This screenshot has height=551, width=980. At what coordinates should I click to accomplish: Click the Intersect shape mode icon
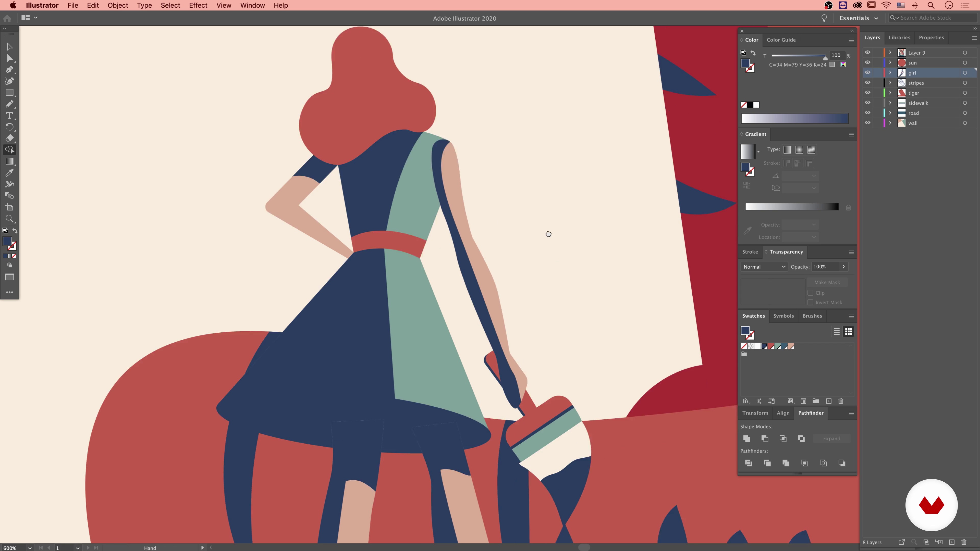click(783, 439)
